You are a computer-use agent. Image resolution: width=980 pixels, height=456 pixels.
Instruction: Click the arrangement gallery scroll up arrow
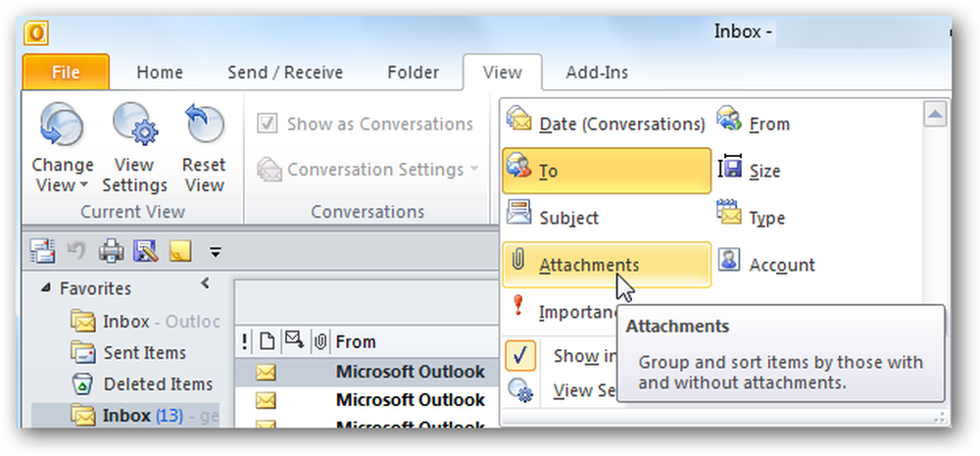[934, 113]
